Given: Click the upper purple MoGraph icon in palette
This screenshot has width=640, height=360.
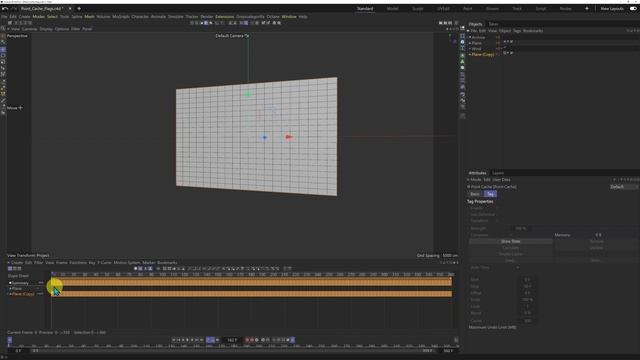Looking at the screenshot, I should [462, 75].
